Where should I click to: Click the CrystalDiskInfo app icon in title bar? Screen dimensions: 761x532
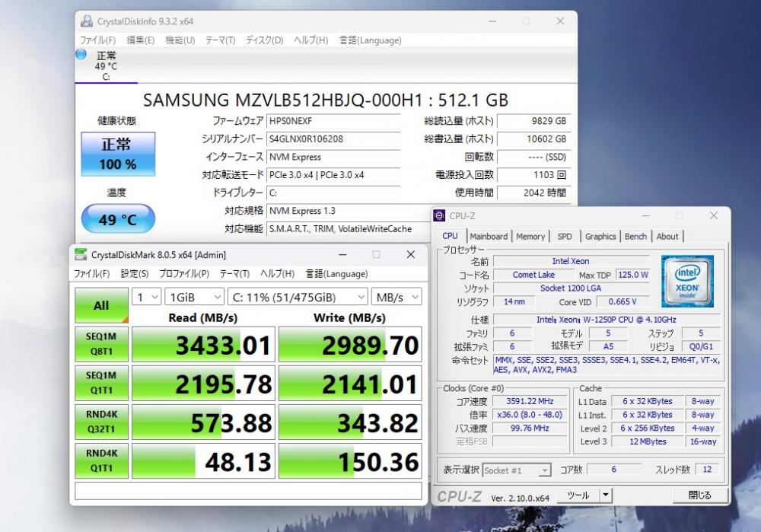tap(87, 21)
